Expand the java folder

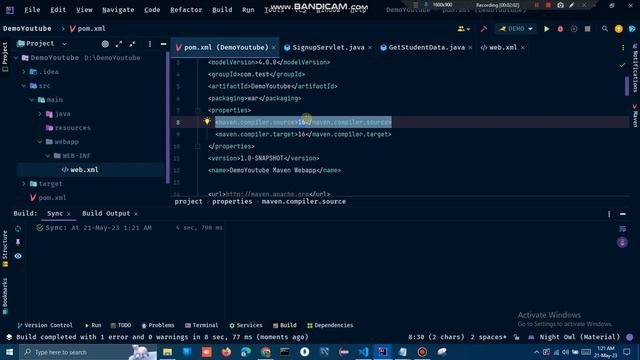point(40,114)
